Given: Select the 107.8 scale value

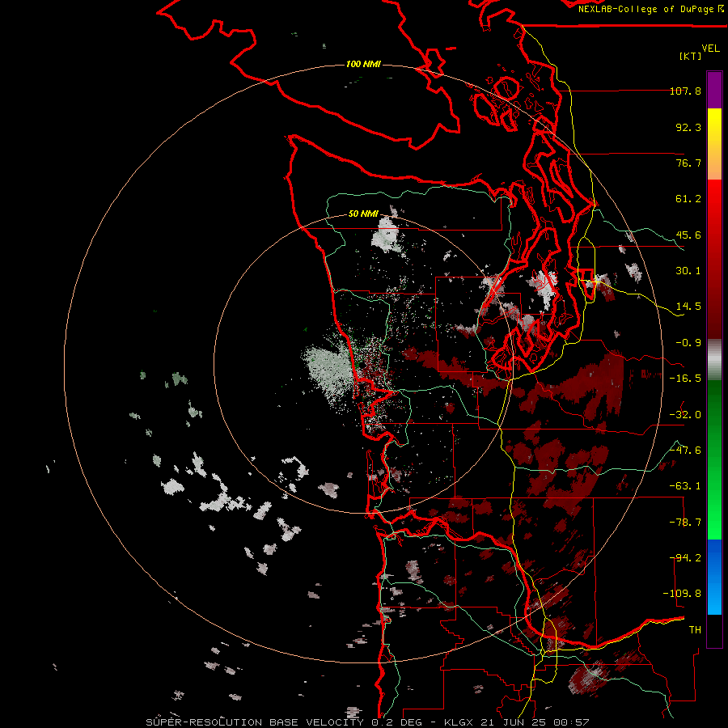Looking at the screenshot, I should coord(685,91).
